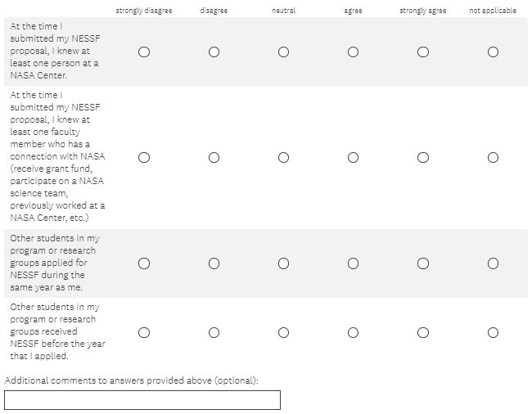Select 'strongly disagree' for knowing NASA Center person
The image size is (532, 414).
pyautogui.click(x=144, y=52)
